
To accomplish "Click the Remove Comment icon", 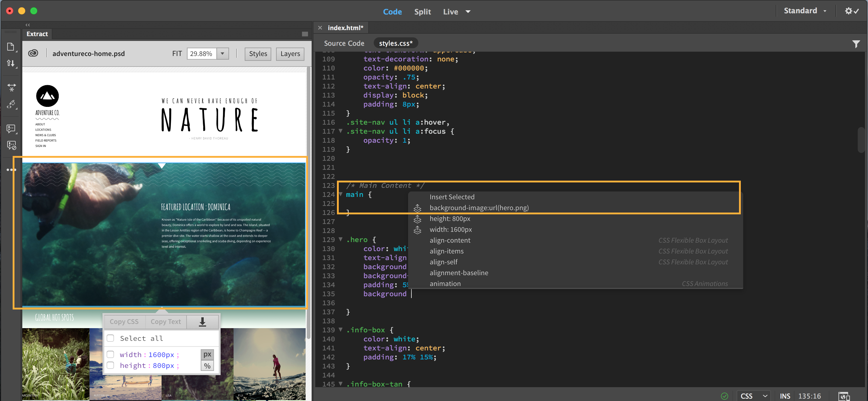I will (11, 145).
